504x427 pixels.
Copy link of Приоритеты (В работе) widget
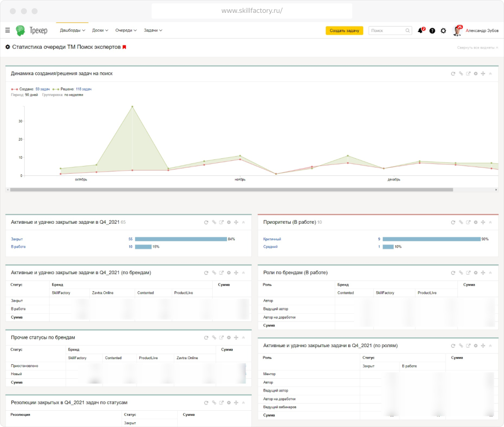(461, 222)
